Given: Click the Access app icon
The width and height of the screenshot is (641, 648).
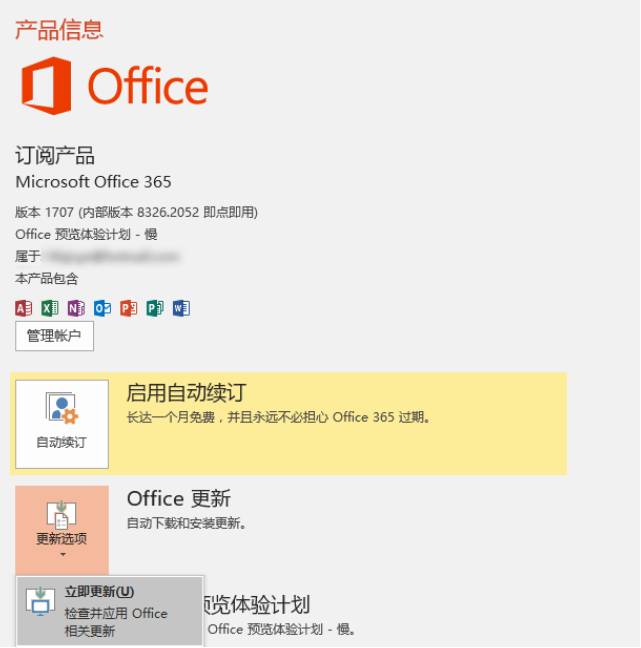Looking at the screenshot, I should tap(24, 308).
